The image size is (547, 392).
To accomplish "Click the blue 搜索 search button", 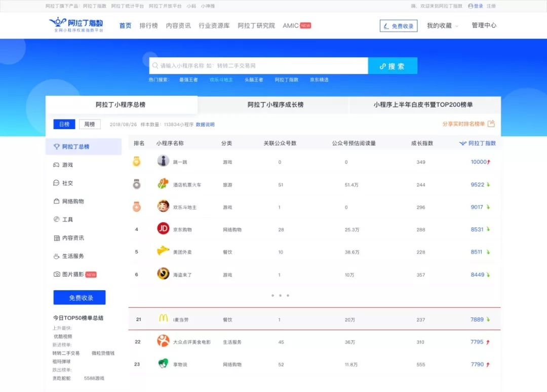I will pyautogui.click(x=393, y=66).
